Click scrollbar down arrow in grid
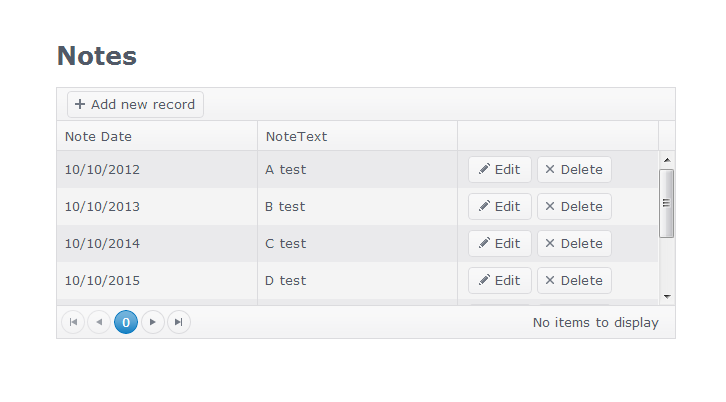Image resolution: width=726 pixels, height=402 pixels. (x=667, y=296)
